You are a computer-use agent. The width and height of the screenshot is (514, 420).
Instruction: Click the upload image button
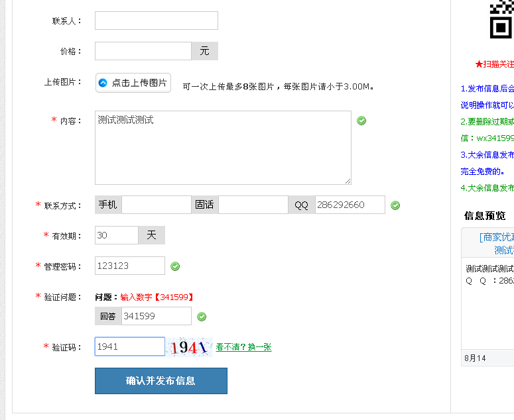133,83
